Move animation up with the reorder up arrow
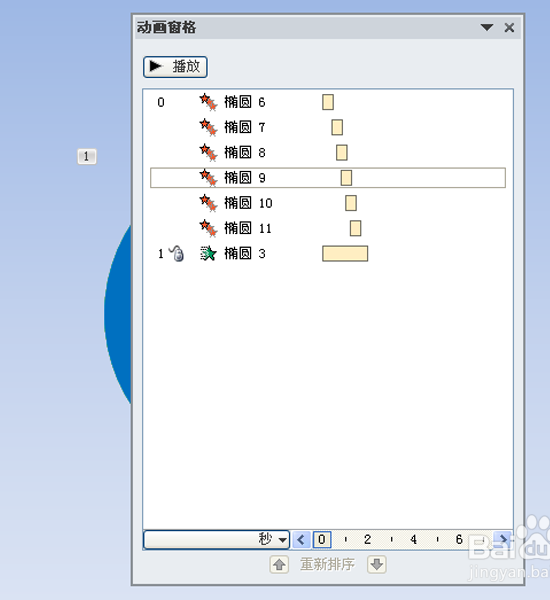This screenshot has height=600, width=550. [x=279, y=564]
